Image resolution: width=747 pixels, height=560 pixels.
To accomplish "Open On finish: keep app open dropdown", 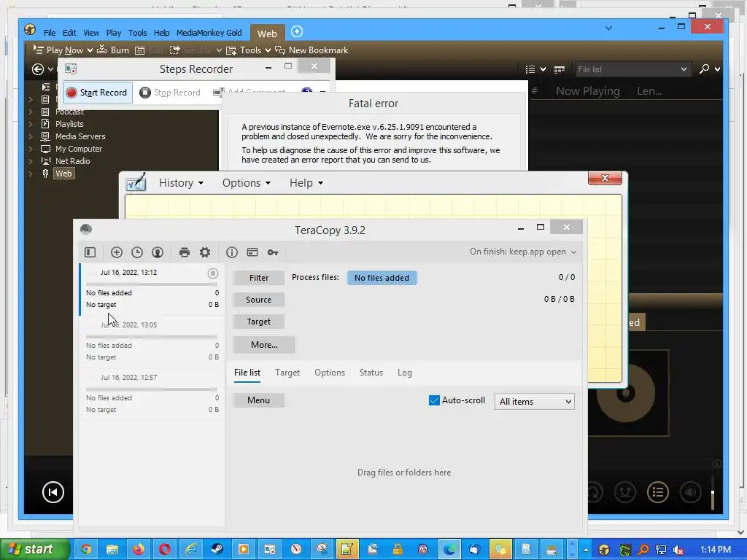I will click(x=523, y=252).
